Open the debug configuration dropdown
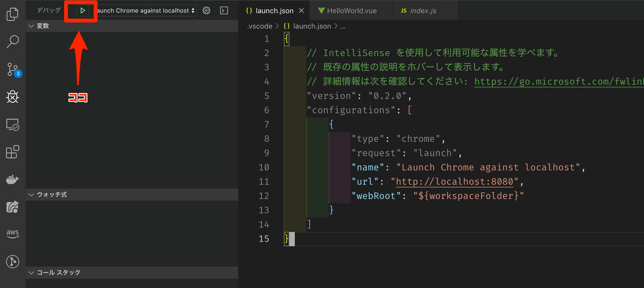 tap(145, 10)
